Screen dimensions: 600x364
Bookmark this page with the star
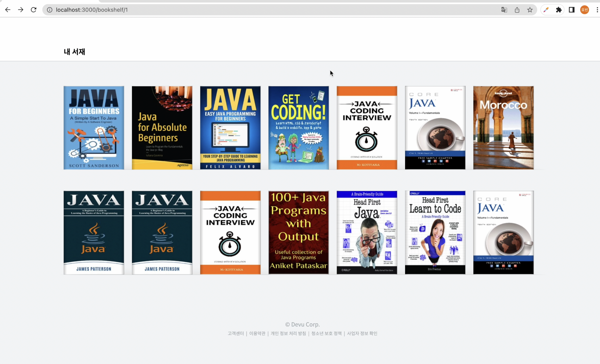point(530,10)
